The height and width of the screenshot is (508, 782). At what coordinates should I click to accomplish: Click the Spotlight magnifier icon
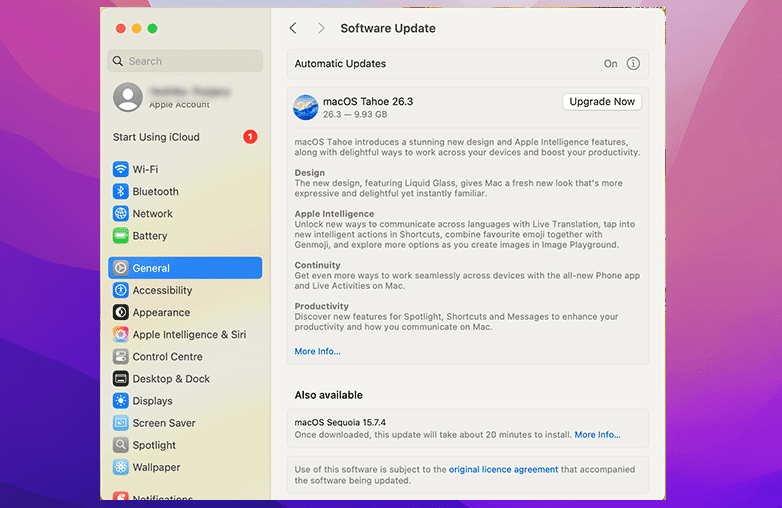point(121,445)
